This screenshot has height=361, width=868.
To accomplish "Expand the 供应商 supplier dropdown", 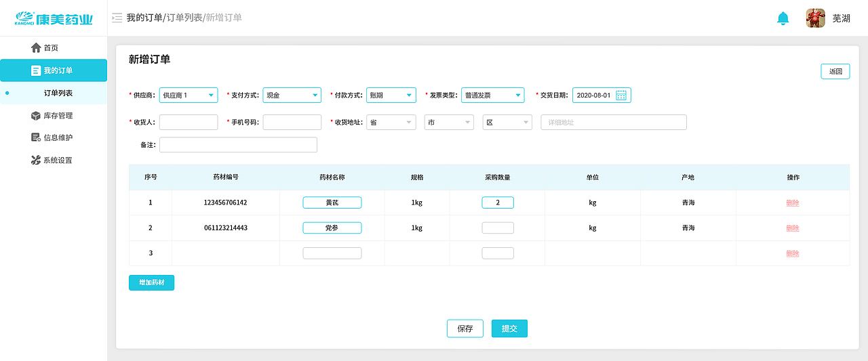I will point(188,95).
